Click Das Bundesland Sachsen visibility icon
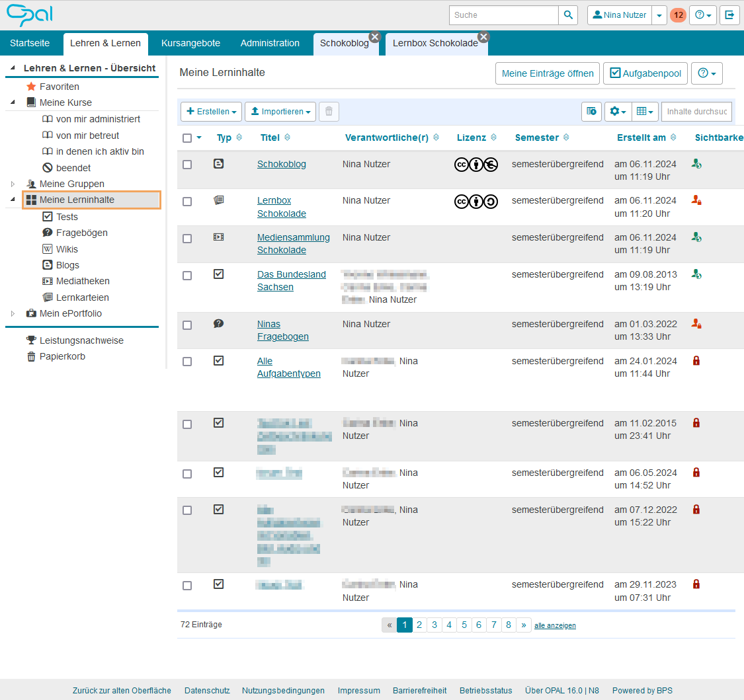Viewport: 744px width, 700px height. [696, 274]
